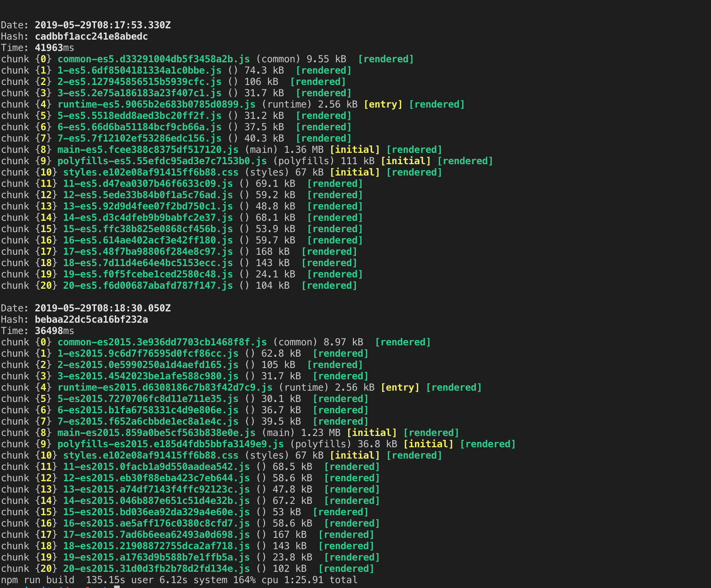Click filename 1-es2015.9c6d7f76595d0fcf86cc.js
The width and height of the screenshot is (711, 588).
click(148, 353)
